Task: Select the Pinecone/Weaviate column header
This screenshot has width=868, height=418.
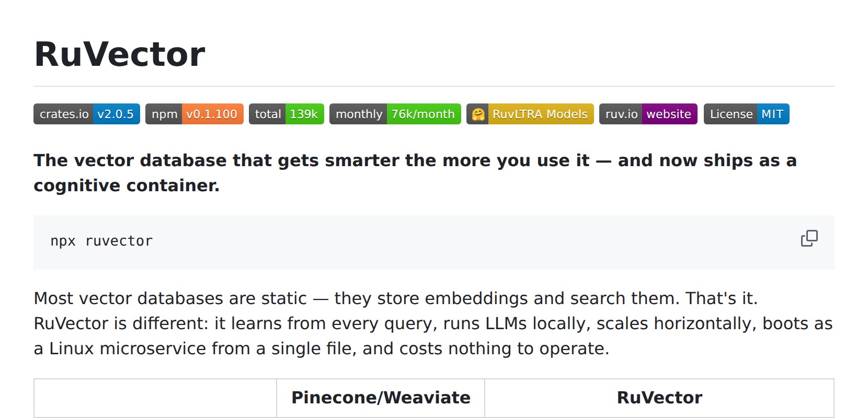Action: point(380,398)
